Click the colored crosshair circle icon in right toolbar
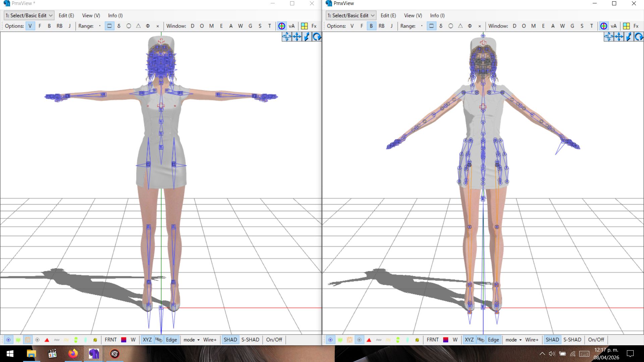The height and width of the screenshot is (362, 644). (603, 26)
